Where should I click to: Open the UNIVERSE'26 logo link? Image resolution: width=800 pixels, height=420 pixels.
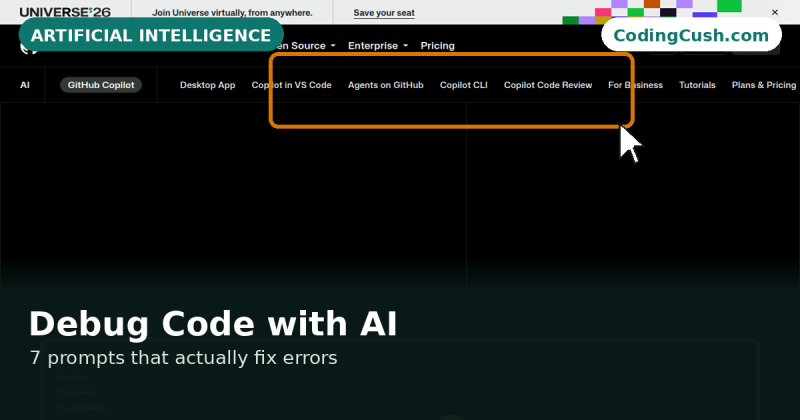coord(65,11)
